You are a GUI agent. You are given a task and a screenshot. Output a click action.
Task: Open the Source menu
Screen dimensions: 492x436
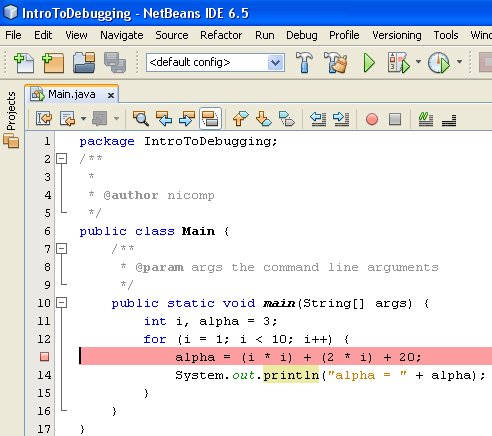pos(172,35)
